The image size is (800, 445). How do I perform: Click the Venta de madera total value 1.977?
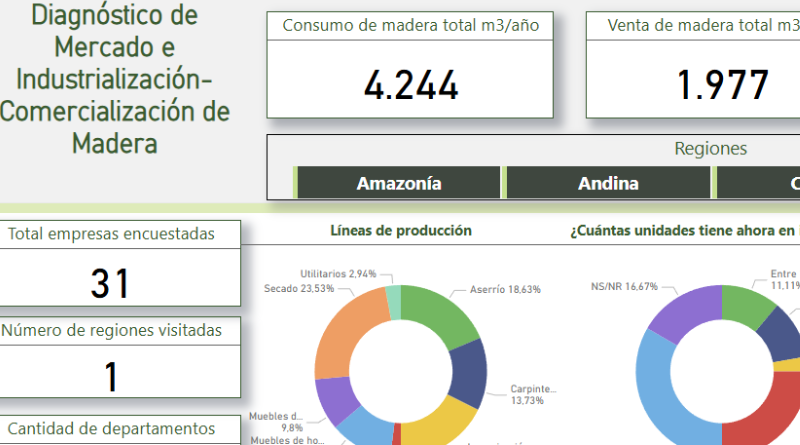(722, 86)
